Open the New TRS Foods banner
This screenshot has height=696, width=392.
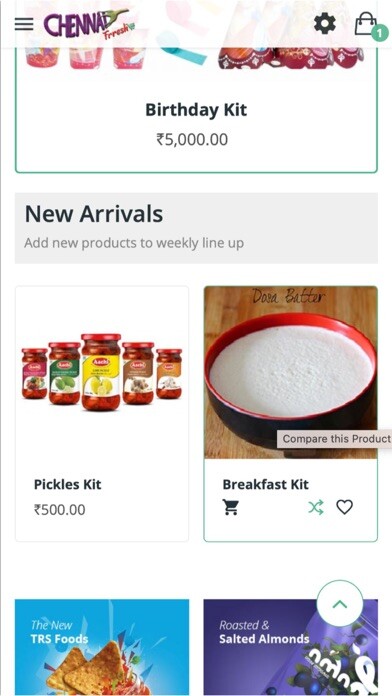102,647
